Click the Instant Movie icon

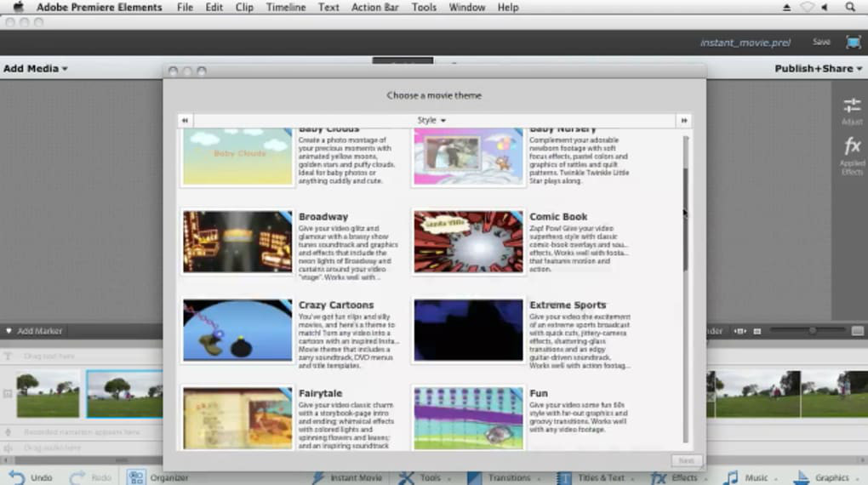pos(317,477)
